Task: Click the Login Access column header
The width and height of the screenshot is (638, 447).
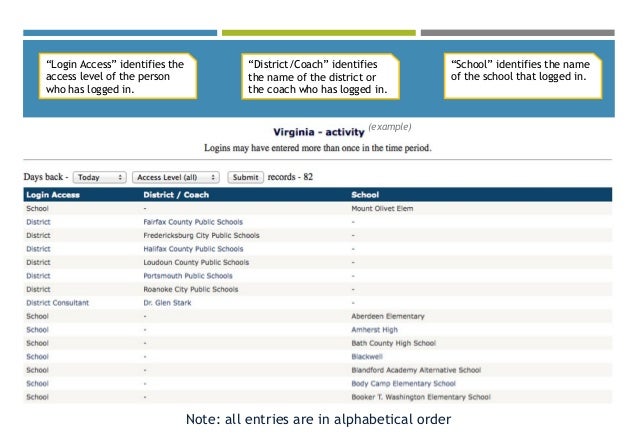Action: pos(53,195)
